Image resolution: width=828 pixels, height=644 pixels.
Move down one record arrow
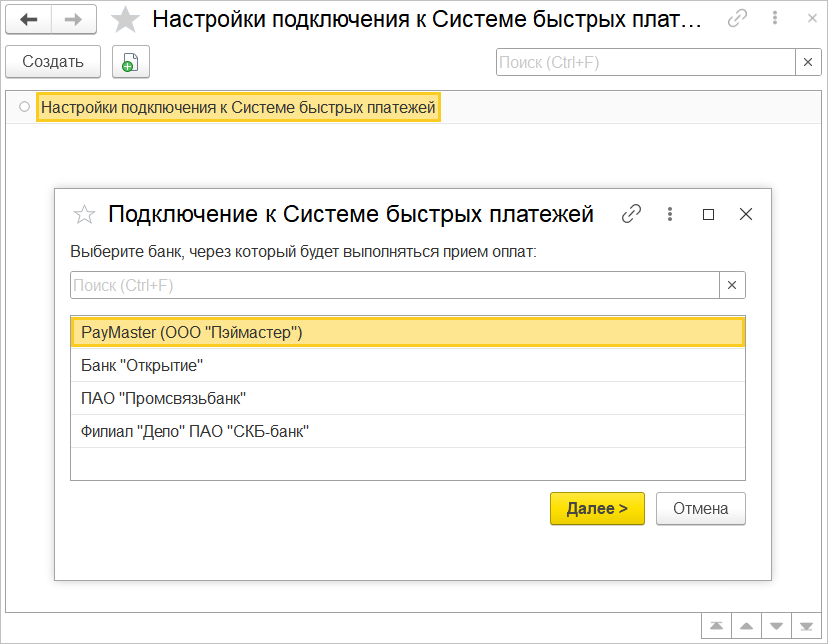tap(776, 626)
